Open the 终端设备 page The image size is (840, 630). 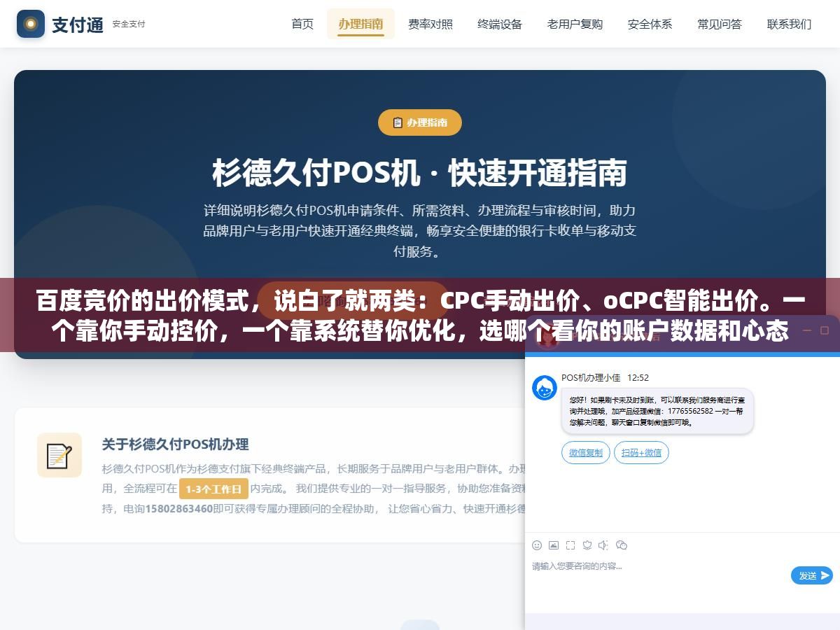click(x=500, y=24)
